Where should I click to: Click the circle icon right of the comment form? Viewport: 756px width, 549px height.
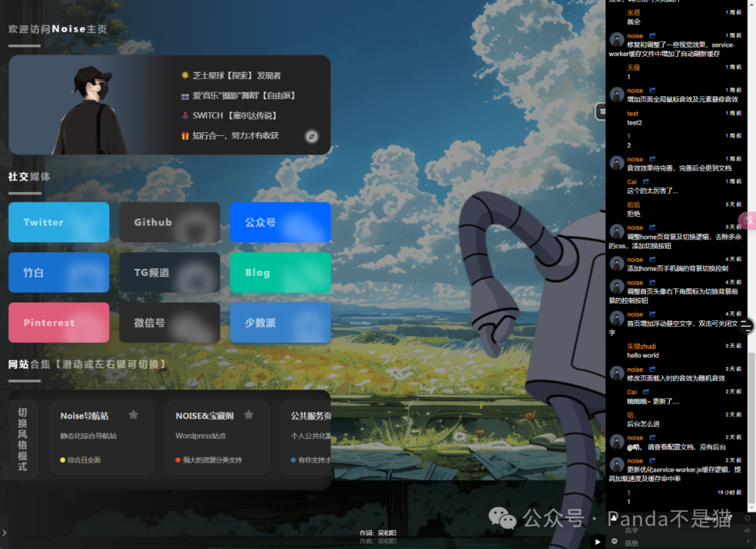tap(748, 518)
